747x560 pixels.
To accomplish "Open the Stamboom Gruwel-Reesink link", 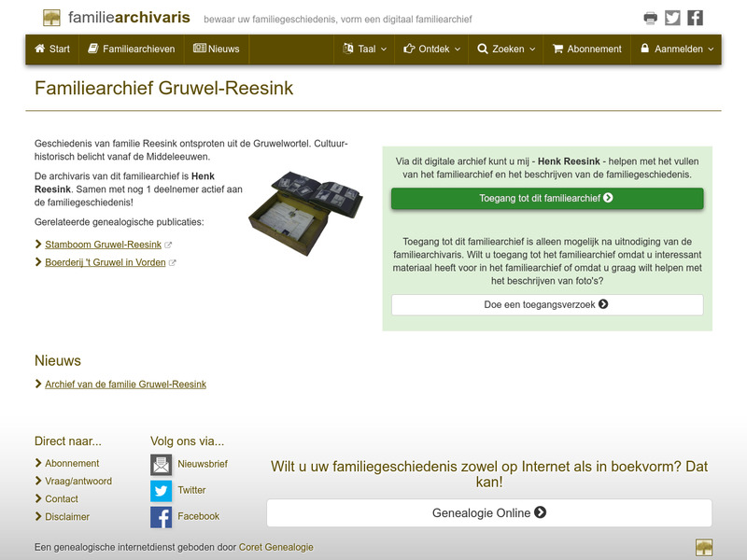I will click(x=103, y=244).
